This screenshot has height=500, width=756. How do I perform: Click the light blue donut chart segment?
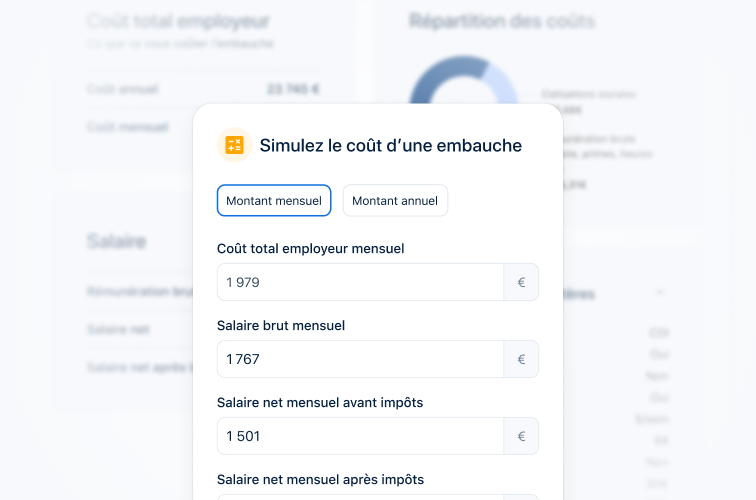point(501,84)
